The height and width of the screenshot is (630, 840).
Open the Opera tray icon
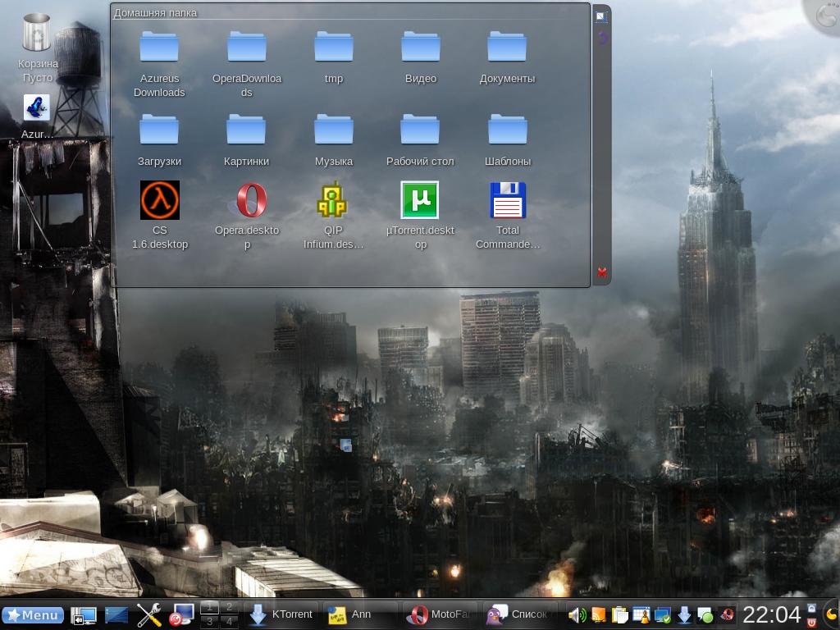point(727,615)
